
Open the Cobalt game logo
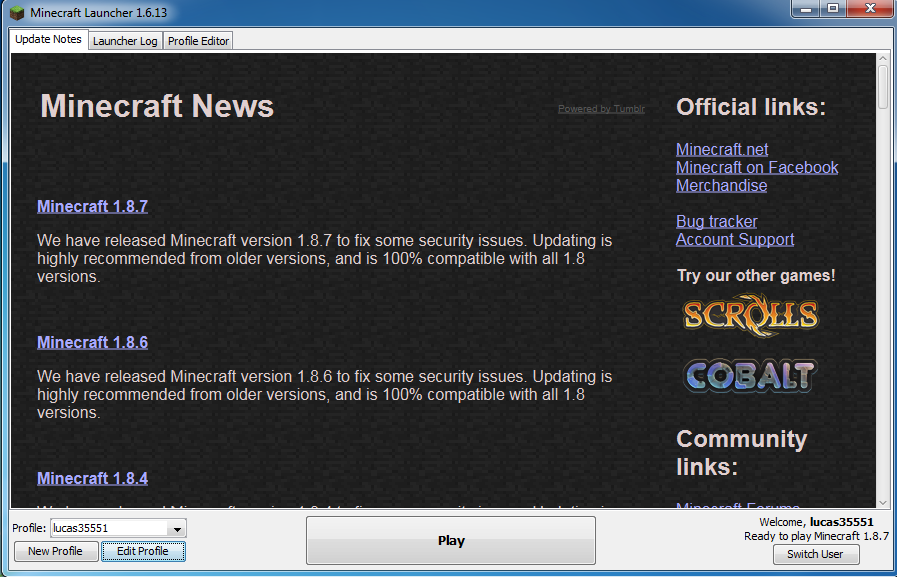[x=751, y=376]
